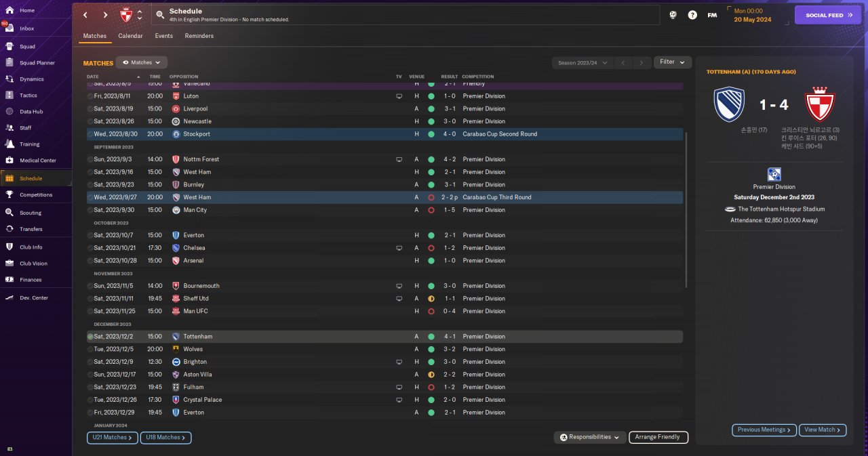Sort by the DATE column header

pos(93,77)
